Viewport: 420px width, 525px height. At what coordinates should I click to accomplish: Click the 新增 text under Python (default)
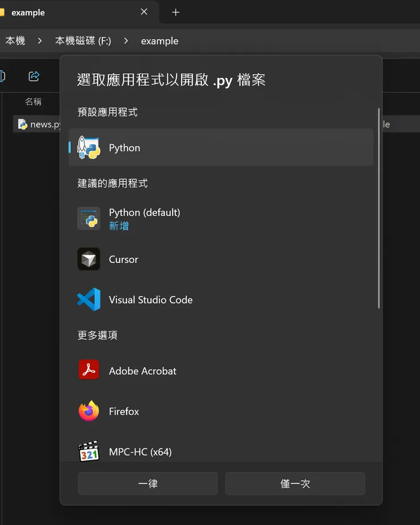[x=119, y=226]
